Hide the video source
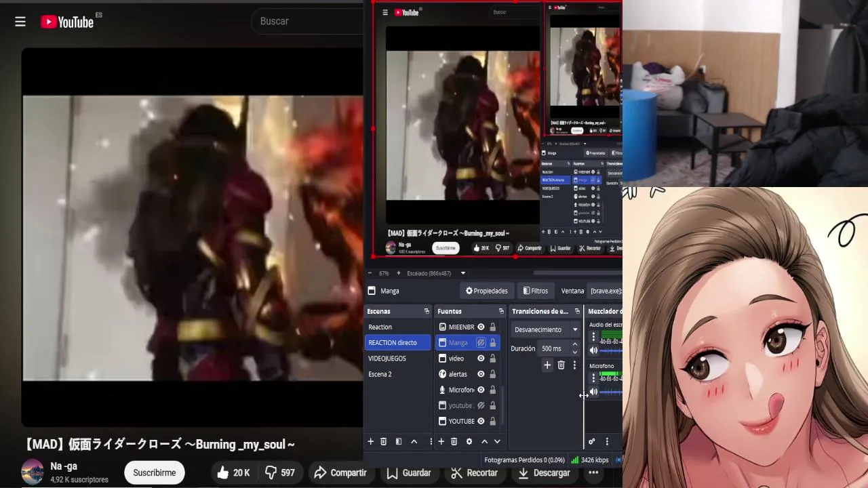The image size is (868, 488). pyautogui.click(x=481, y=358)
